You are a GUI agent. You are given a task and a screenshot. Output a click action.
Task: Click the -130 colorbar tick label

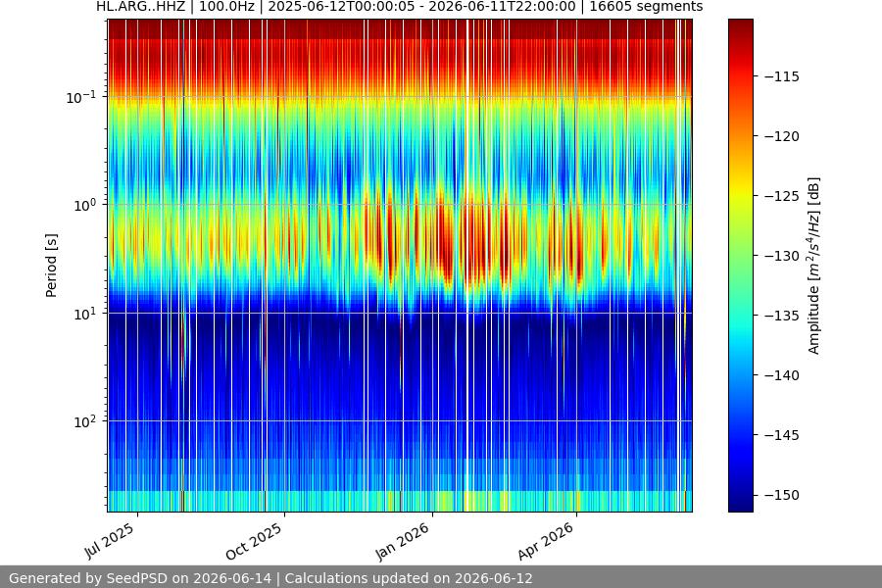[x=782, y=256]
